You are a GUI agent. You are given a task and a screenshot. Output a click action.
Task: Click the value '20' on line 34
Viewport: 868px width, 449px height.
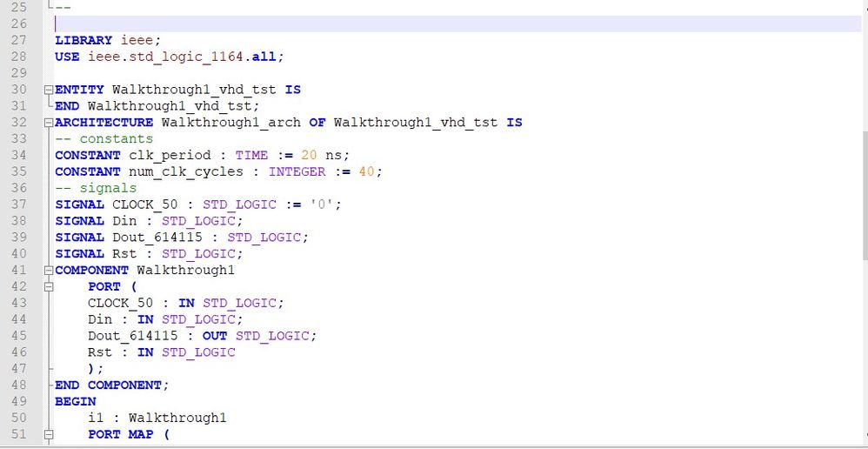tap(309, 156)
